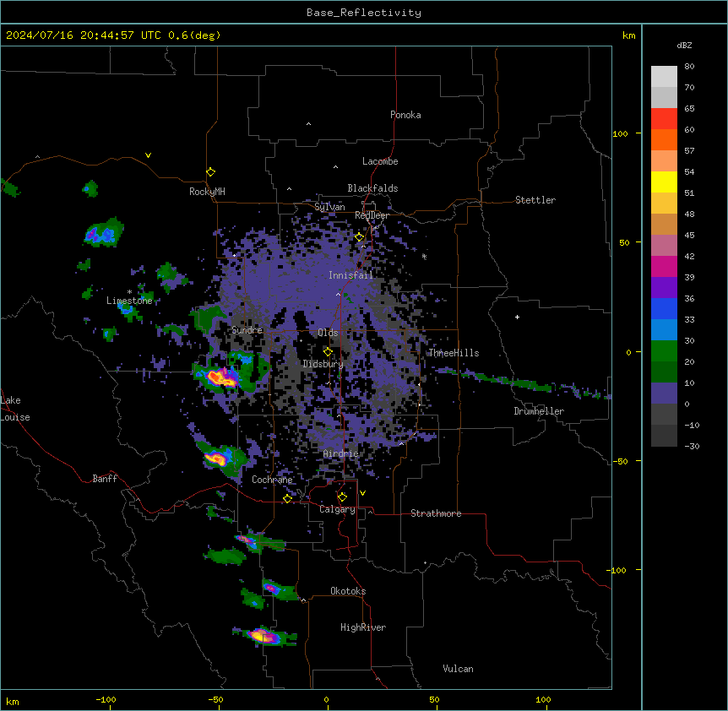Click the Drumheller label
This screenshot has height=711, width=728.
tap(539, 411)
